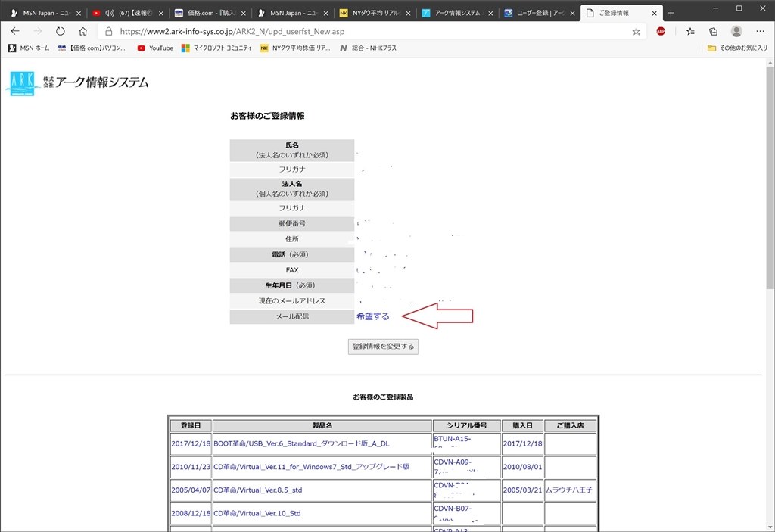The image size is (775, 532).
Task: Click the お客様のご登録情報 heading
Action: tap(267, 116)
